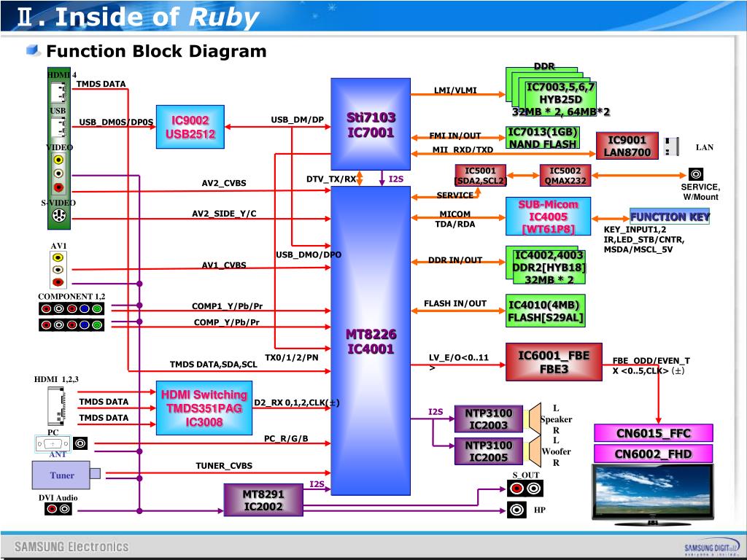Screen dimensions: 747x560
Task: Select the 'DDR IN/OUT' label
Action: [x=455, y=260]
